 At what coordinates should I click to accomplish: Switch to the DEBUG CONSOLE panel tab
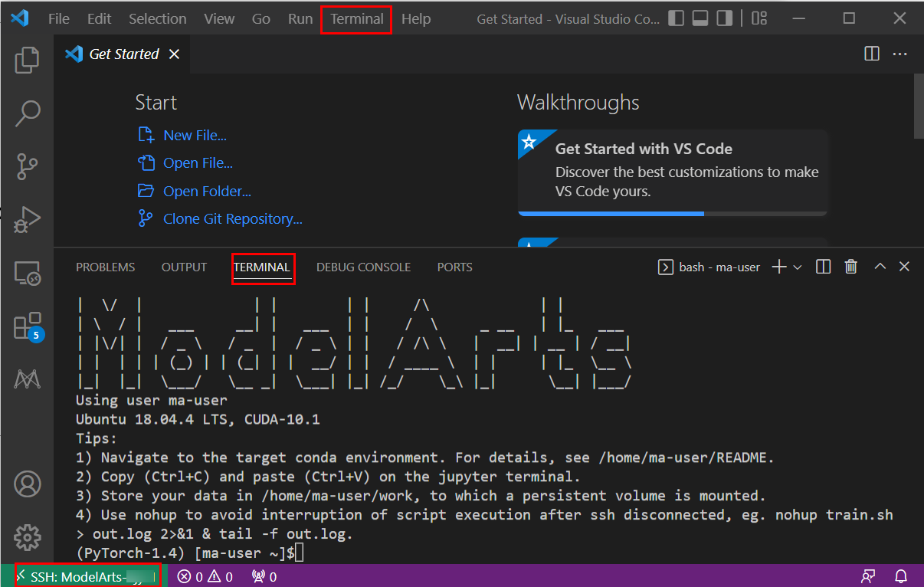pyautogui.click(x=364, y=267)
